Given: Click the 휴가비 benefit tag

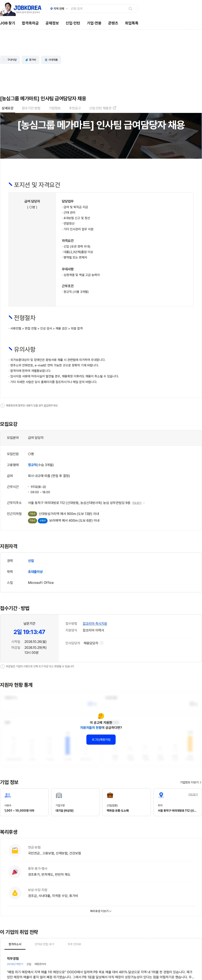Looking at the screenshot, I should click(30, 60).
